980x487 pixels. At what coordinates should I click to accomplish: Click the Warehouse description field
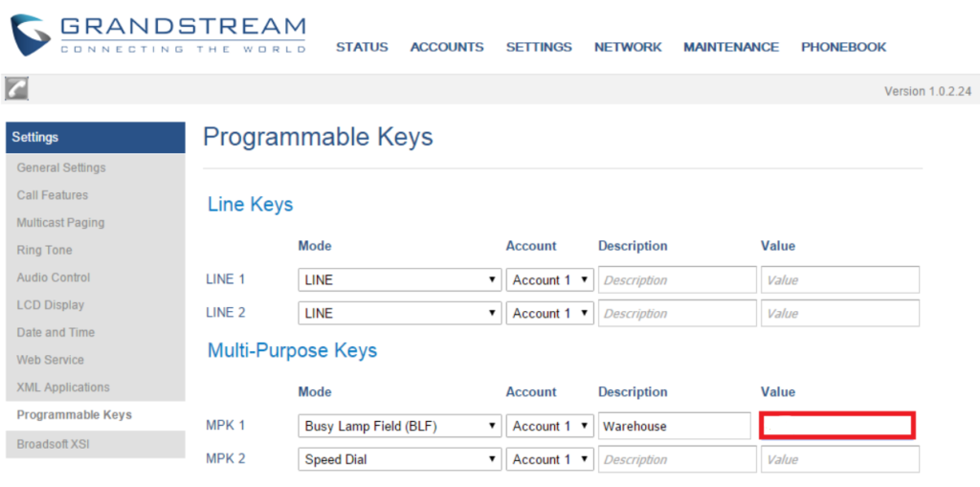[675, 427]
